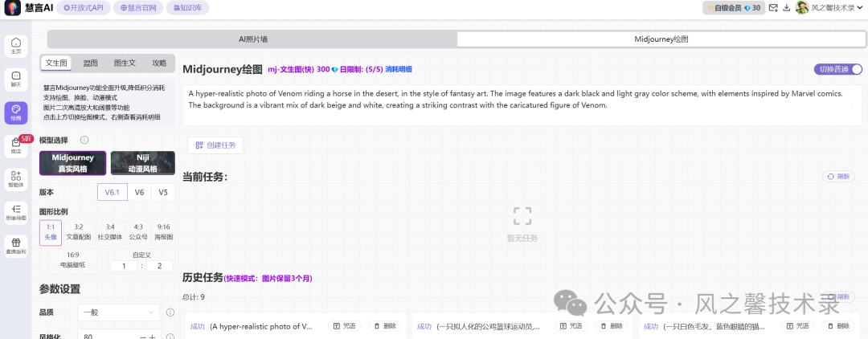This screenshot has height=339, width=868.
Task: Select the 4:3 公众号 aspect ratio
Action: [138, 232]
